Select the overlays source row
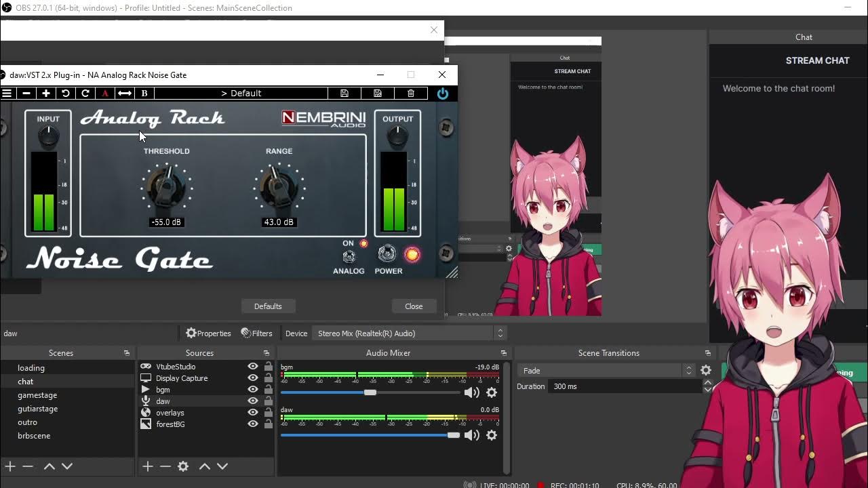This screenshot has height=488, width=868. (x=205, y=413)
